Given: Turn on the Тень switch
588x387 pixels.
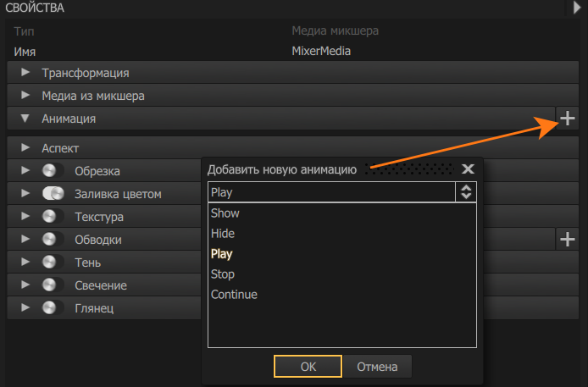Looking at the screenshot, I should click(x=53, y=263).
